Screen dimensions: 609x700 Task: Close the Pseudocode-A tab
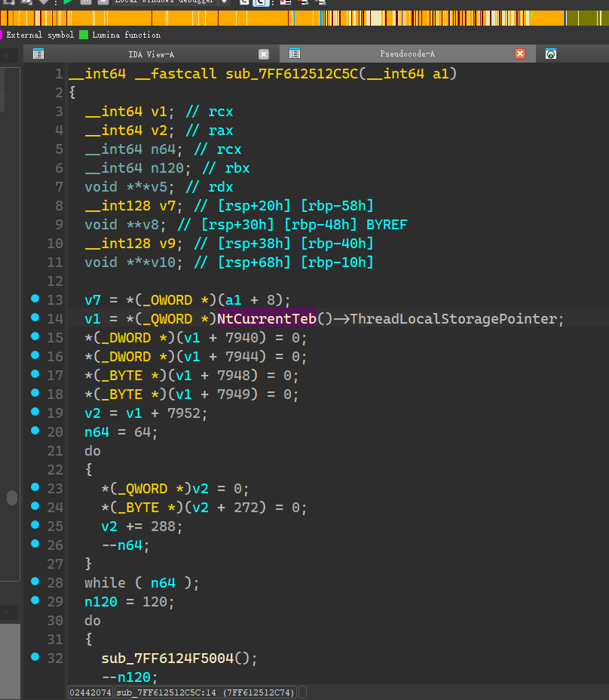click(520, 54)
